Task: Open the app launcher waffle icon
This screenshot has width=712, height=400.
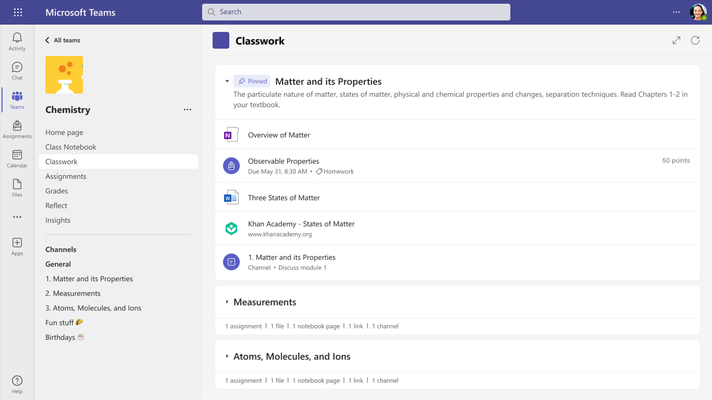Action: click(18, 12)
